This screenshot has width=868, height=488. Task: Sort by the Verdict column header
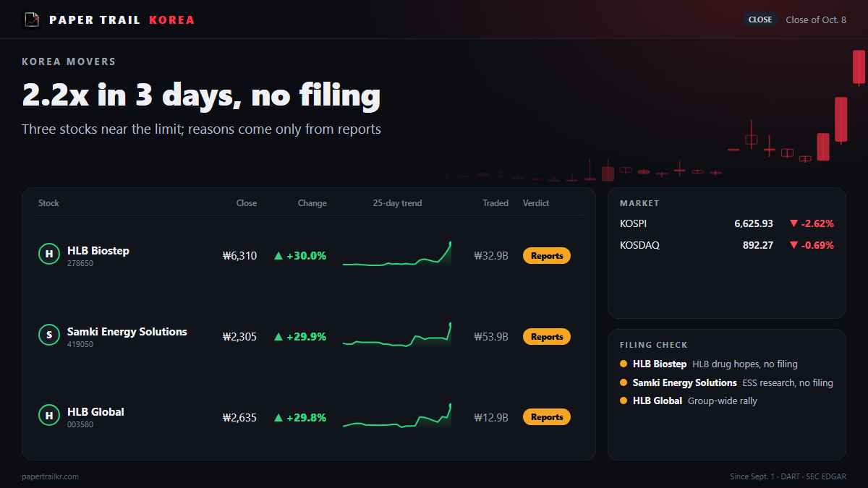[x=536, y=203]
